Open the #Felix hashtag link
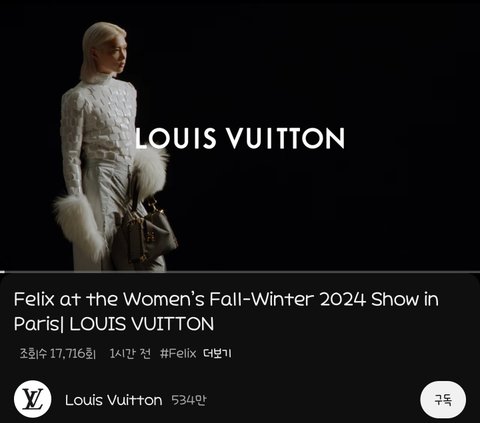 (x=178, y=353)
